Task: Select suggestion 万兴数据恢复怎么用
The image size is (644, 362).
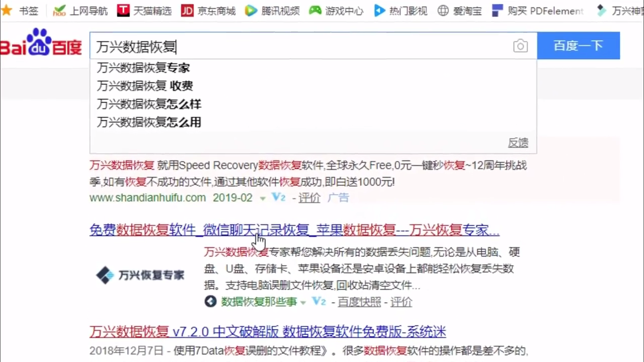Action: point(313,122)
